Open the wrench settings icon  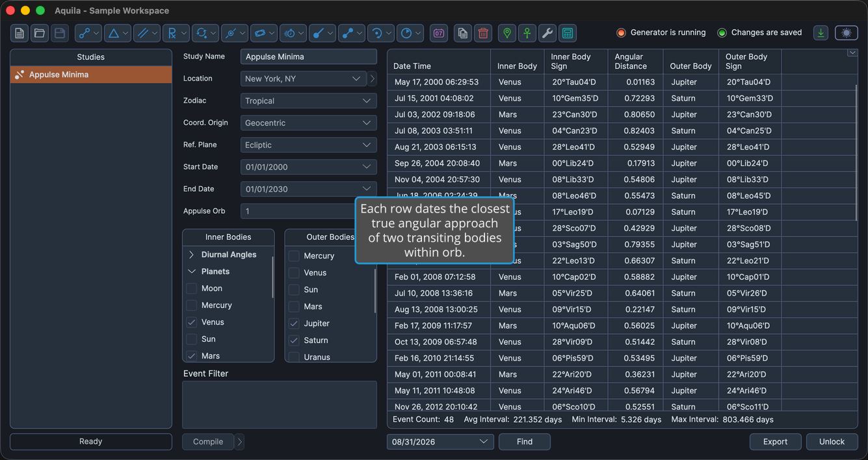pyautogui.click(x=547, y=33)
